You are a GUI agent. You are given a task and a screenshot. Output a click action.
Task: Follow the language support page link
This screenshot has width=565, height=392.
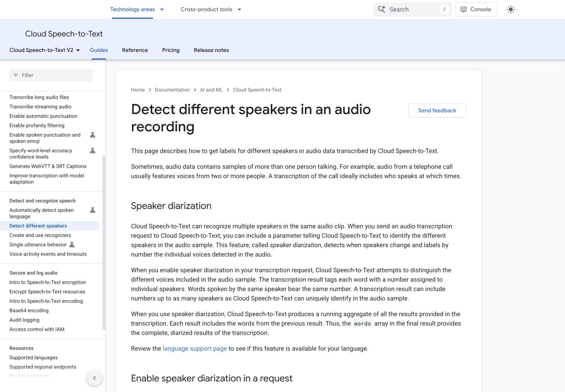[195, 348]
